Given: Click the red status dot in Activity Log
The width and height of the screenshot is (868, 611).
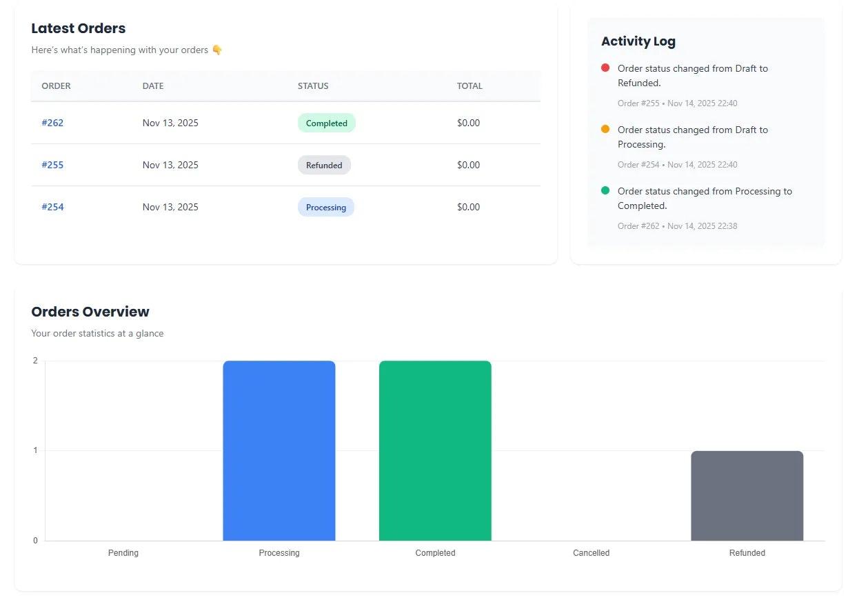Looking at the screenshot, I should tap(605, 67).
